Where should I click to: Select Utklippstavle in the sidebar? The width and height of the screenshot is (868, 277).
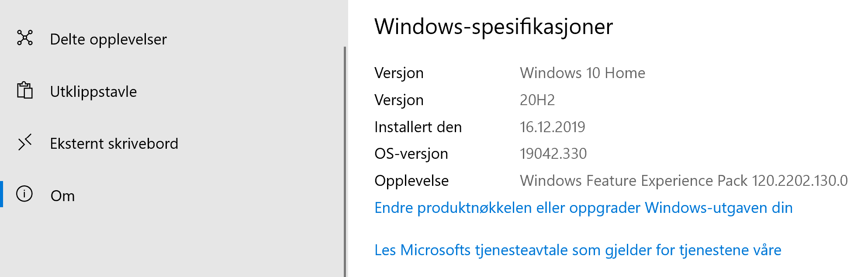tap(93, 92)
